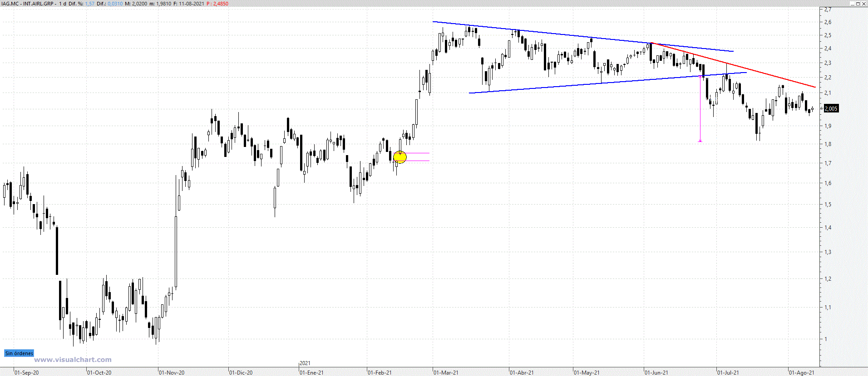The image size is (868, 376).
Task: Click the 01-Mar-21 date label
Action: (x=446, y=373)
